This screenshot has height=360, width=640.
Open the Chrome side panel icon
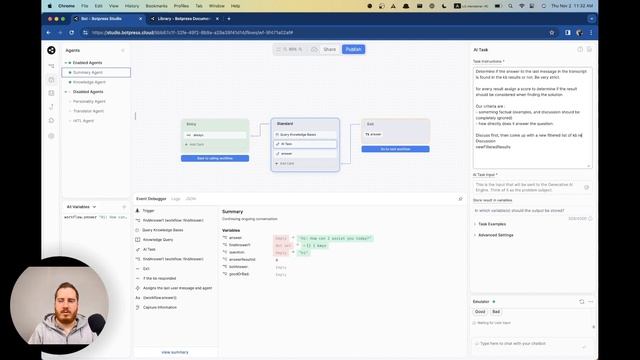click(568, 33)
